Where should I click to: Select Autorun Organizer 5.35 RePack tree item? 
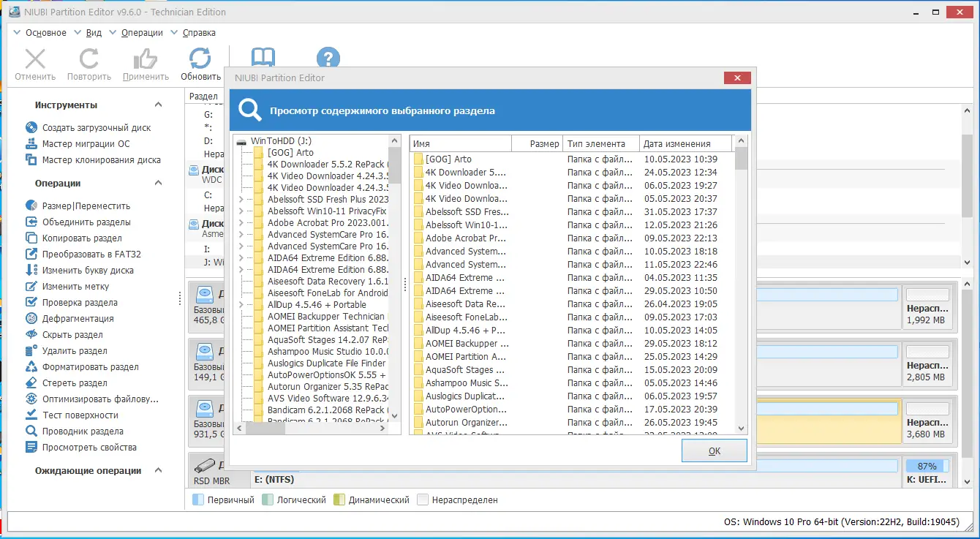[327, 387]
